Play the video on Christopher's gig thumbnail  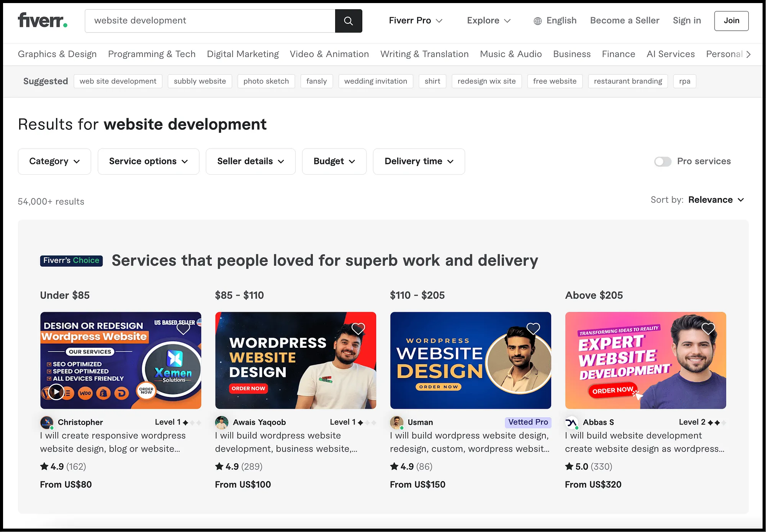[56, 392]
